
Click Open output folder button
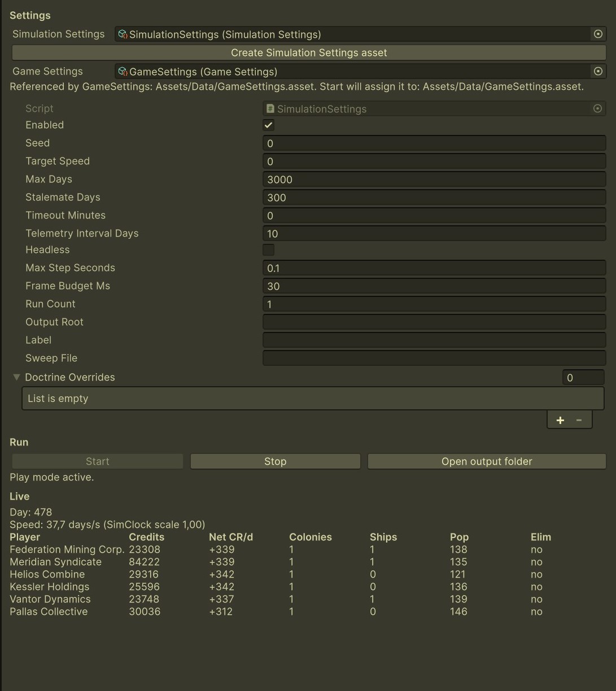[x=487, y=461]
